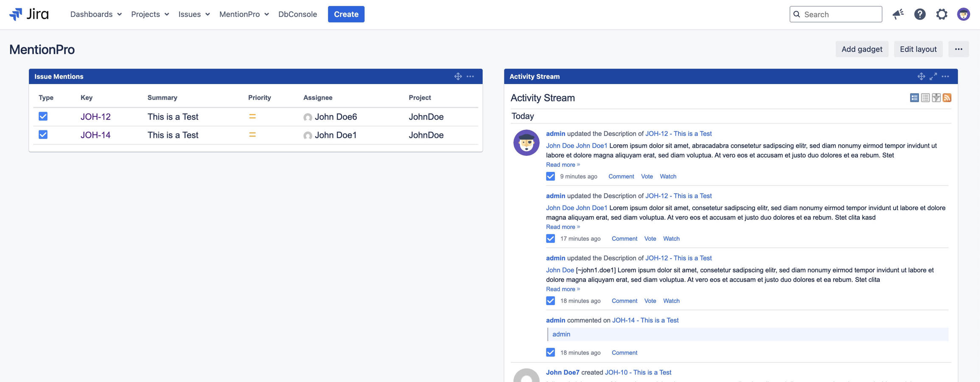The image size is (980, 382).
Task: Click Read more in the 17 minutes ago entry
Action: coord(563,227)
